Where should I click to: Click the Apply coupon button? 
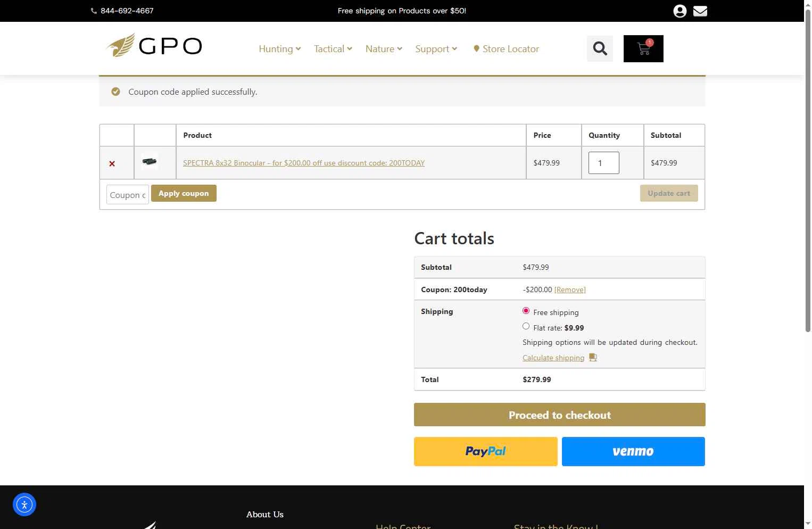tap(184, 193)
